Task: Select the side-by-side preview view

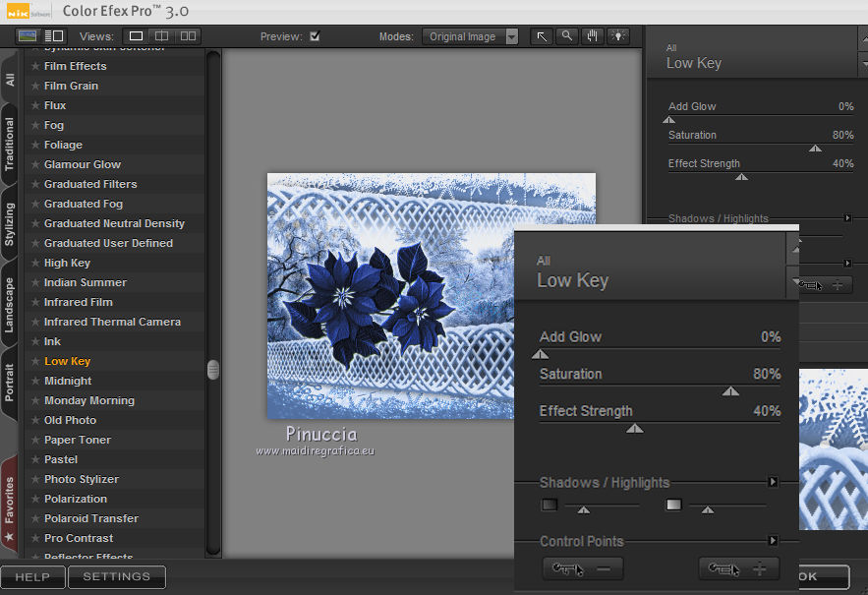Action: 188,36
